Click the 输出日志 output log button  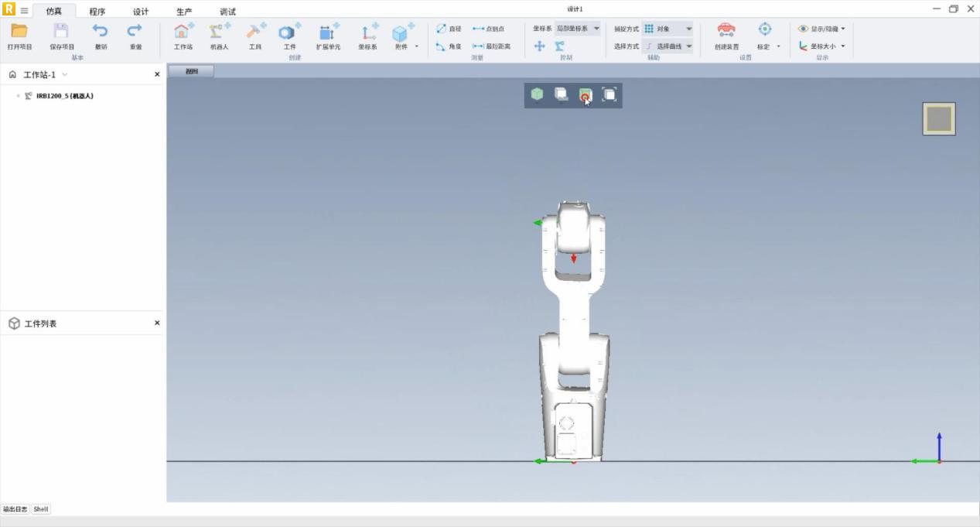(15, 509)
